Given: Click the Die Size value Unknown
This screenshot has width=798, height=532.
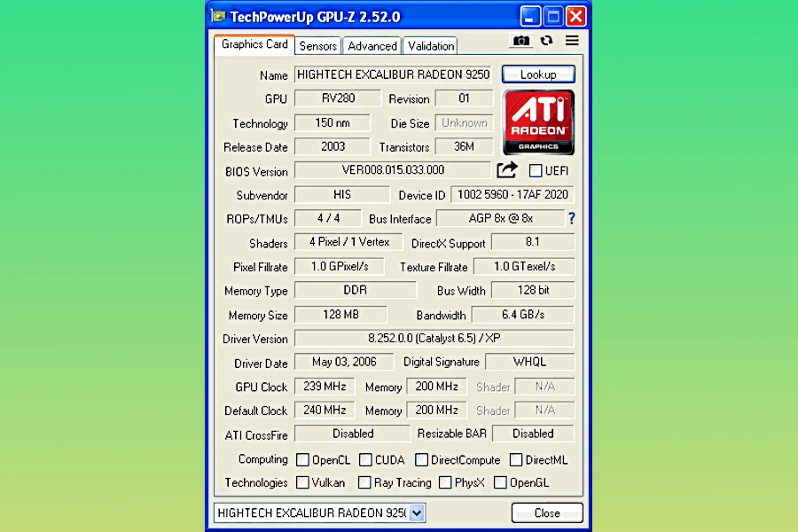Looking at the screenshot, I should 464,122.
